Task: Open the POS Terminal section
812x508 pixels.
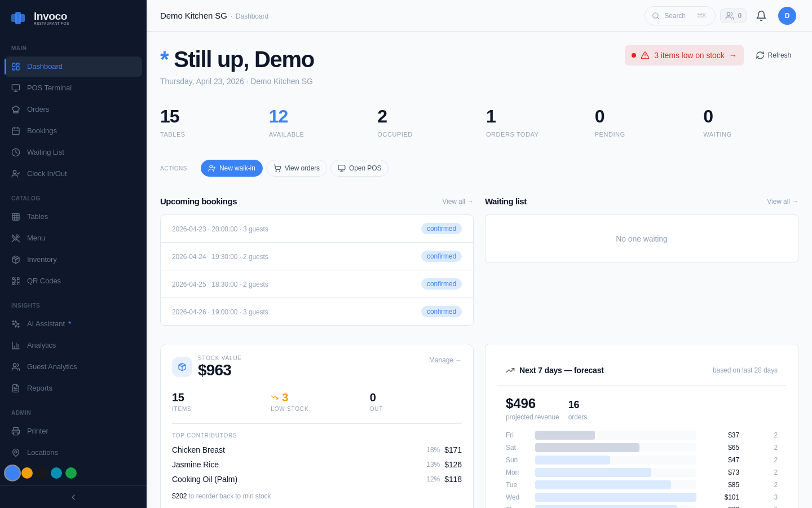Action: pos(50,87)
